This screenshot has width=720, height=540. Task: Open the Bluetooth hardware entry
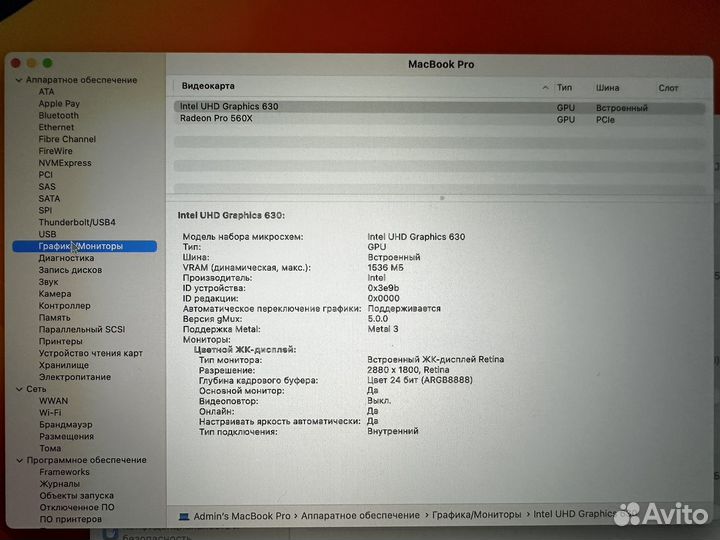58,115
